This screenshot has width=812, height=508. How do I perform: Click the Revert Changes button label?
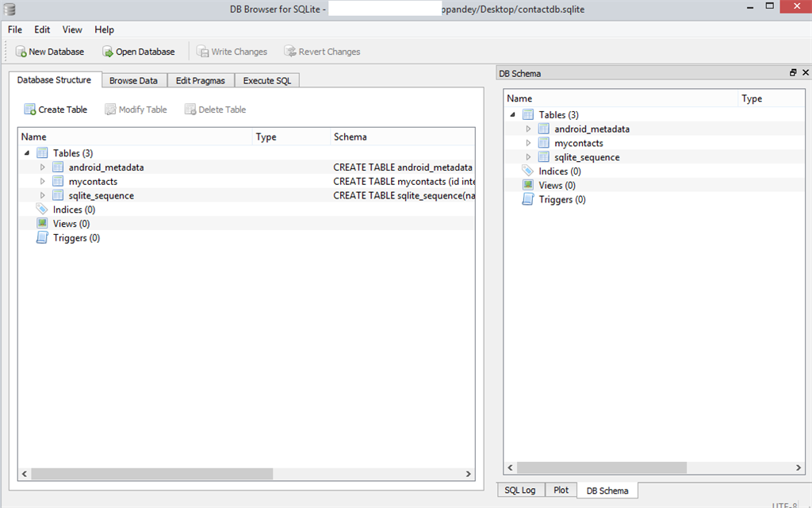click(x=329, y=52)
